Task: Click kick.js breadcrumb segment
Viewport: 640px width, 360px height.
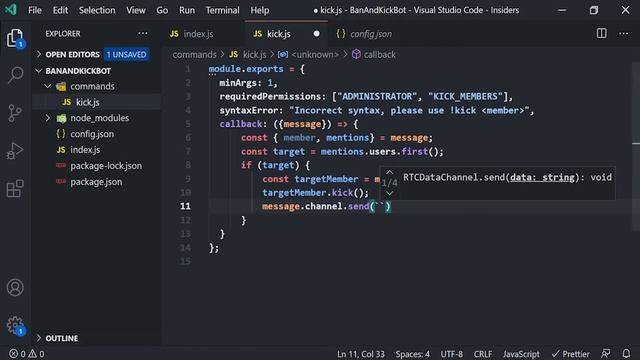Action: [248, 54]
